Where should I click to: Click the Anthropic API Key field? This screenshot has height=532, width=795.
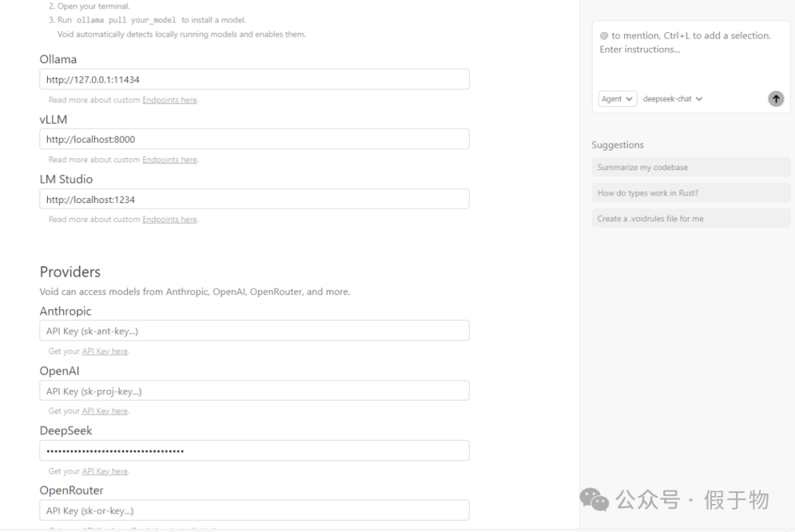coord(255,331)
